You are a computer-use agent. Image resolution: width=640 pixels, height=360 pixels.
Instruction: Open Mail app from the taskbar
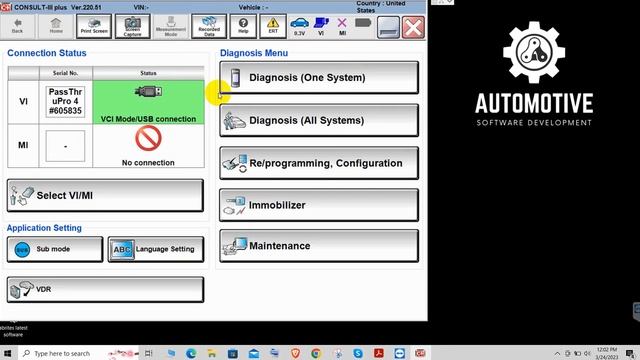click(x=254, y=353)
